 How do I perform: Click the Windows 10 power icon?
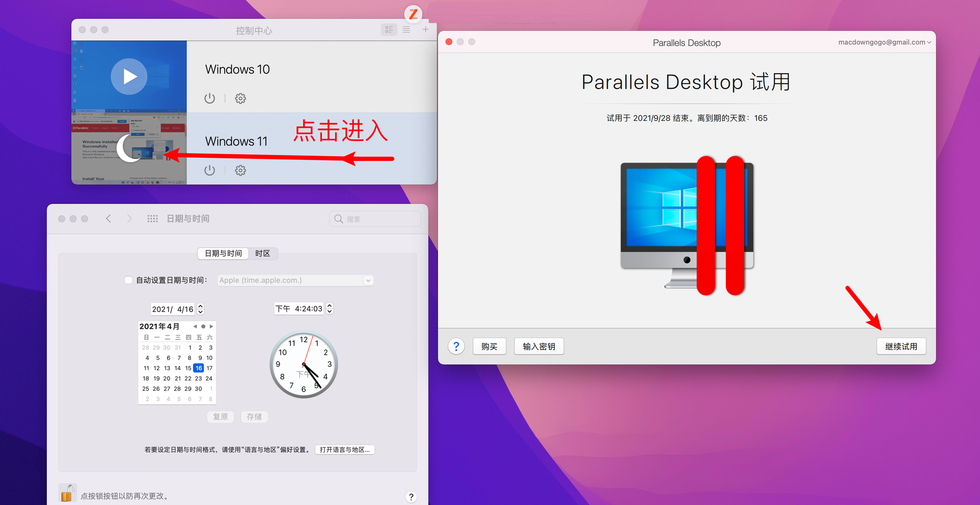pyautogui.click(x=210, y=98)
